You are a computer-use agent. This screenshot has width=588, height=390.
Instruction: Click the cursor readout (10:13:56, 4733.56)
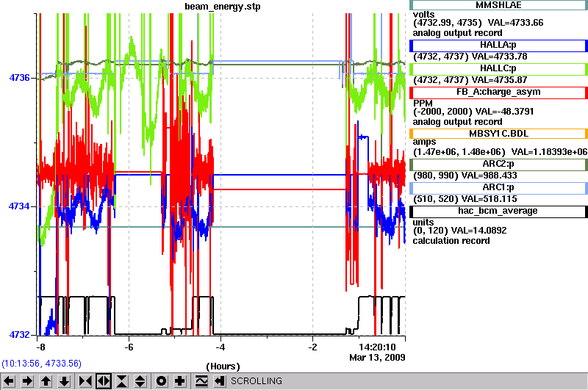click(42, 364)
